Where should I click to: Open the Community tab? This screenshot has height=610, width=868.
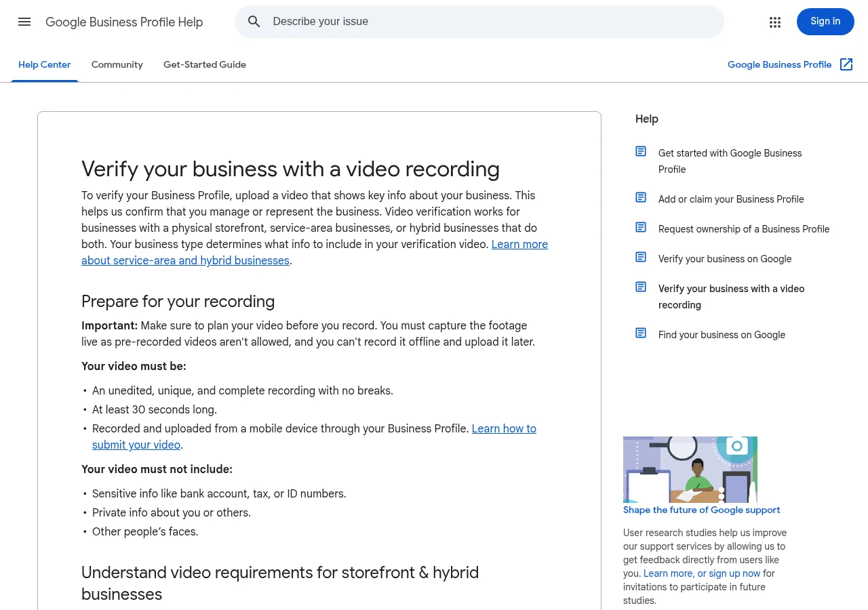click(117, 64)
